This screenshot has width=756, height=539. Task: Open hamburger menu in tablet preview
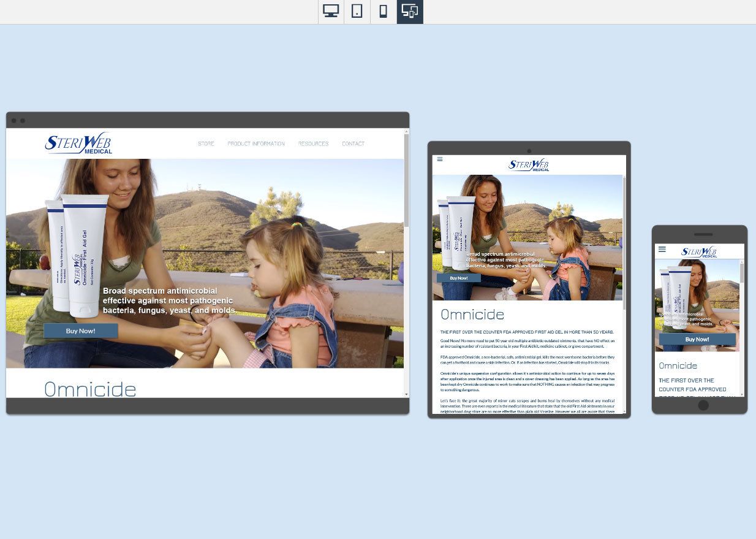pyautogui.click(x=440, y=159)
